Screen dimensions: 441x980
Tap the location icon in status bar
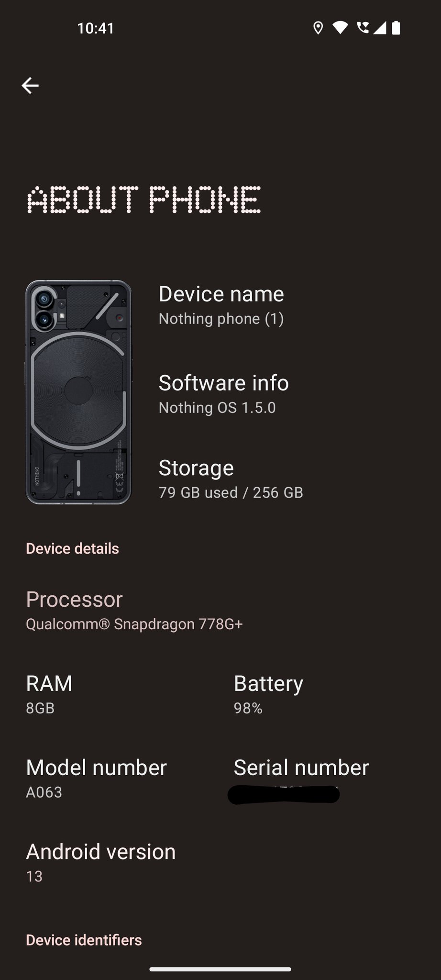(x=318, y=28)
